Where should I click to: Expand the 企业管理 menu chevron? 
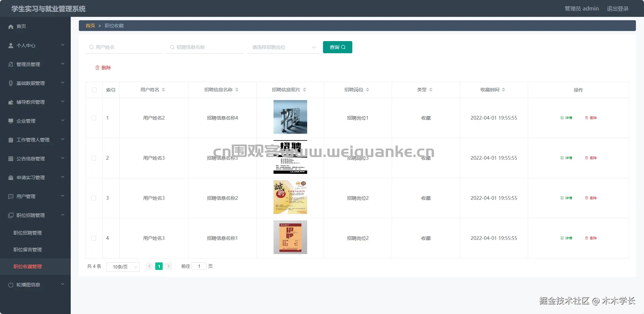point(63,120)
